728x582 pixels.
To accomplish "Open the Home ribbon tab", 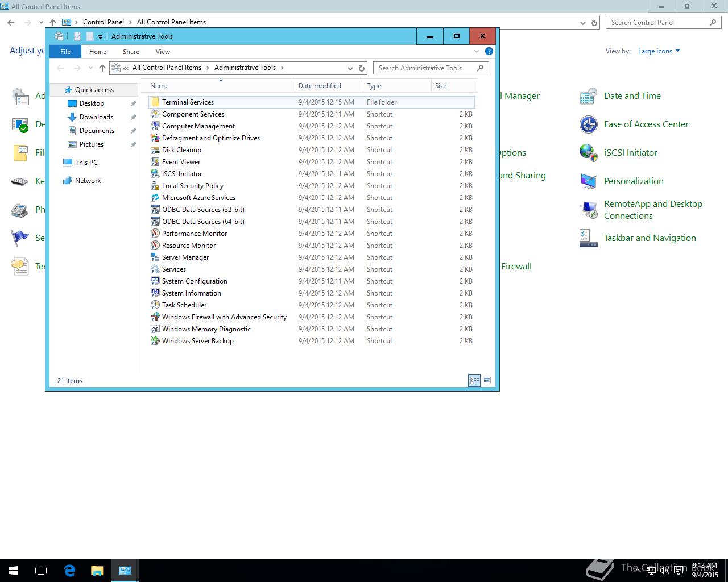I will click(98, 52).
